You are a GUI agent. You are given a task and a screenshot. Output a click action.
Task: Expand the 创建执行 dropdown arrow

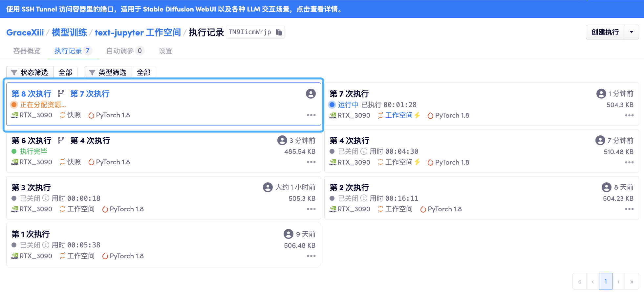631,32
